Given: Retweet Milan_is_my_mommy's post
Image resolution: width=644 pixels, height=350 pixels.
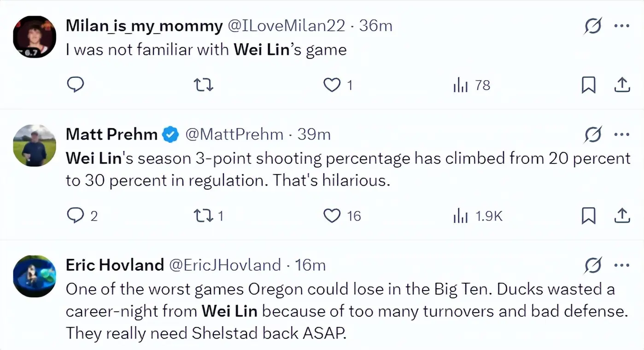Looking at the screenshot, I should click(203, 85).
